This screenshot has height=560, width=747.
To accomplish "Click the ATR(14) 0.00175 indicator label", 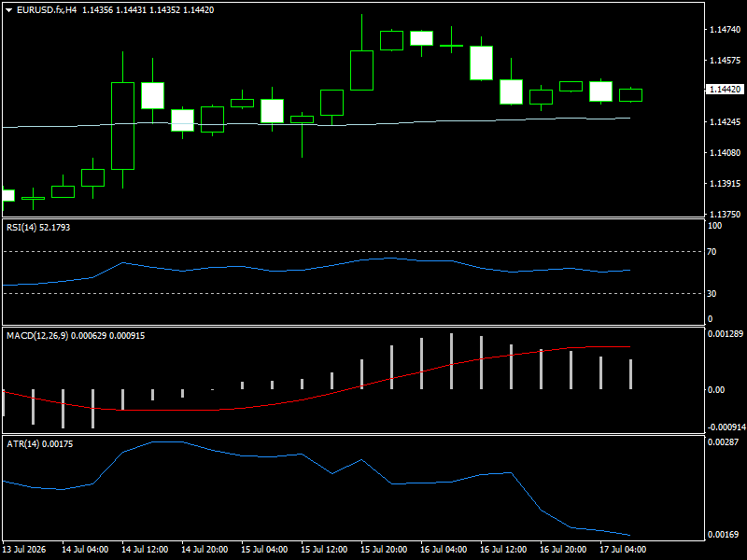I will pos(40,444).
